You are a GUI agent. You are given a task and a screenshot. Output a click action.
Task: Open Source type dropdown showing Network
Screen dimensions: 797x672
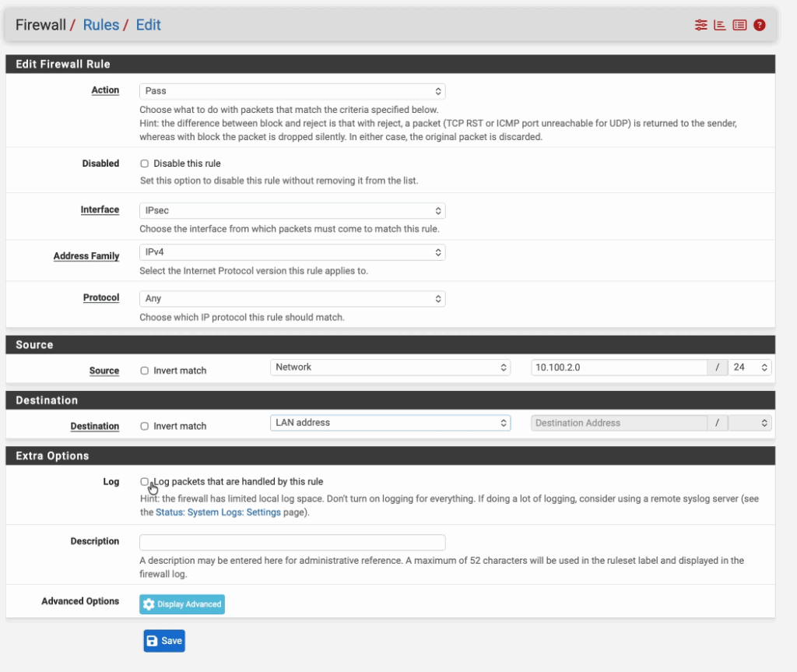pos(390,367)
